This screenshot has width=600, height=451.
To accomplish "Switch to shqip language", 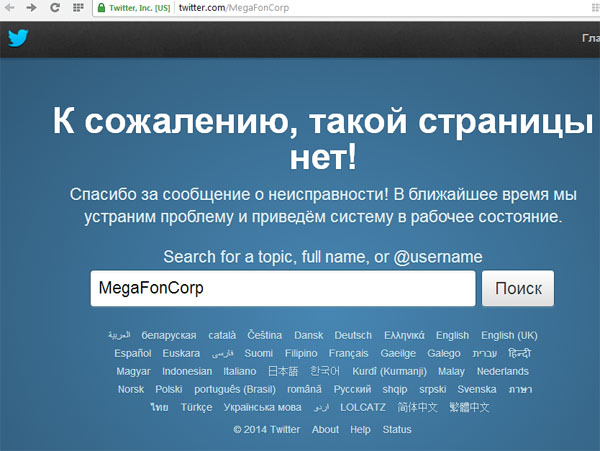I will tap(395, 389).
